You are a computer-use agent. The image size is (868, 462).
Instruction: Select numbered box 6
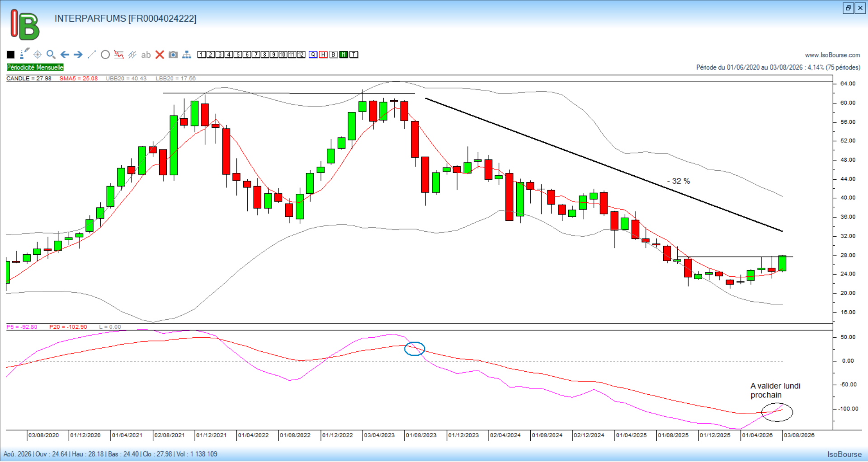pyautogui.click(x=247, y=55)
